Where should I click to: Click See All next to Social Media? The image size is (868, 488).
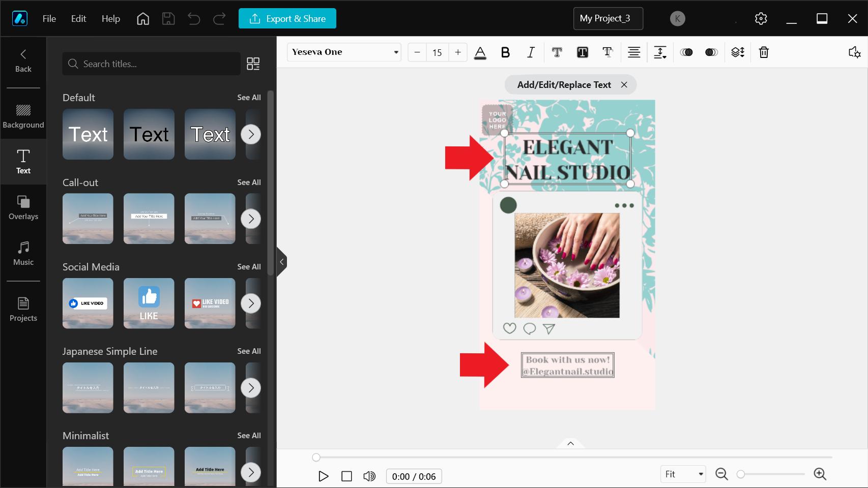click(x=249, y=266)
